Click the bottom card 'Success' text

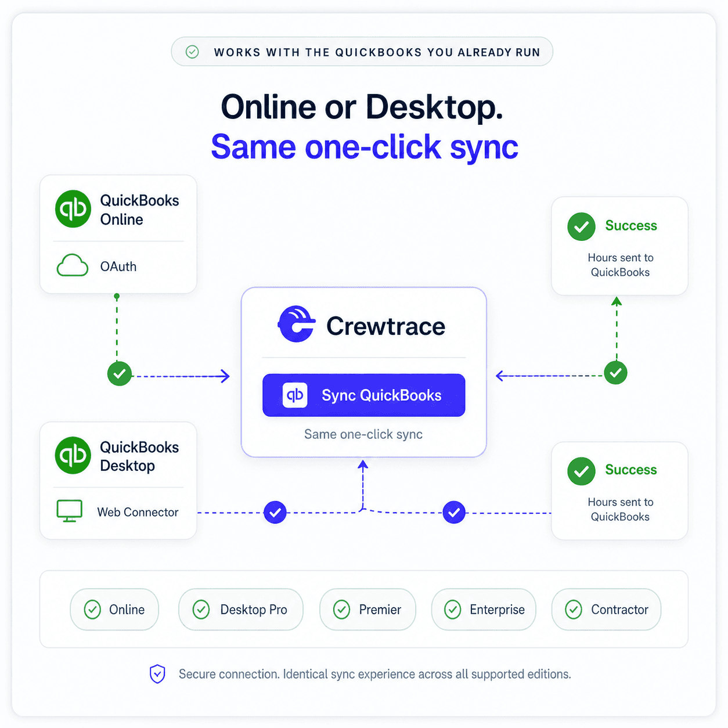click(631, 470)
